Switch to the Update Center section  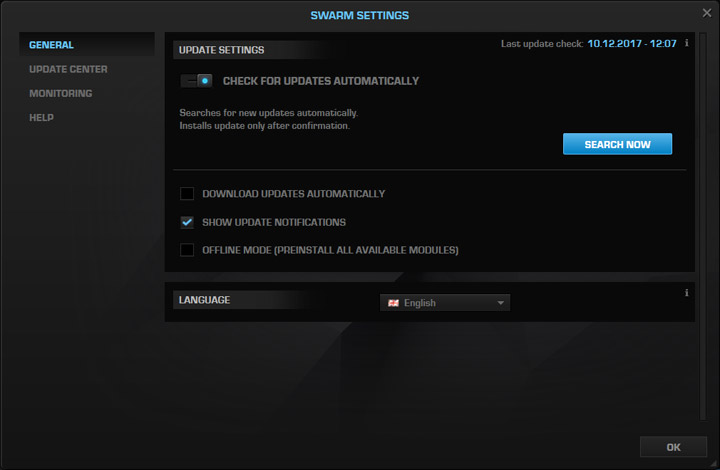click(68, 69)
